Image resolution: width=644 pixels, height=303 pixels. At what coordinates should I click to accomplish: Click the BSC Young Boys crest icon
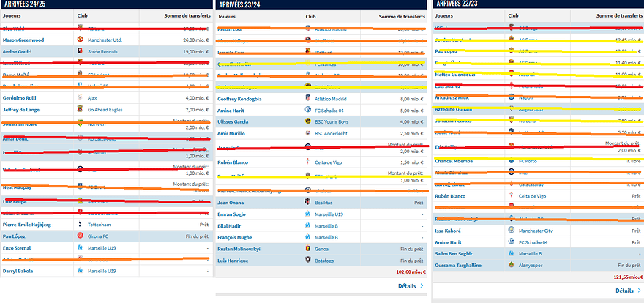tap(308, 121)
